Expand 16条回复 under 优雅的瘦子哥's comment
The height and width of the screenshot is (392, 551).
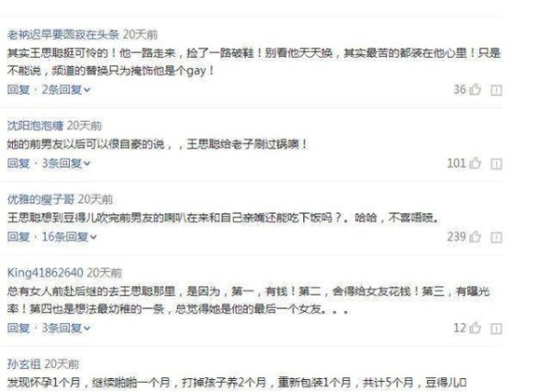[x=69, y=237]
